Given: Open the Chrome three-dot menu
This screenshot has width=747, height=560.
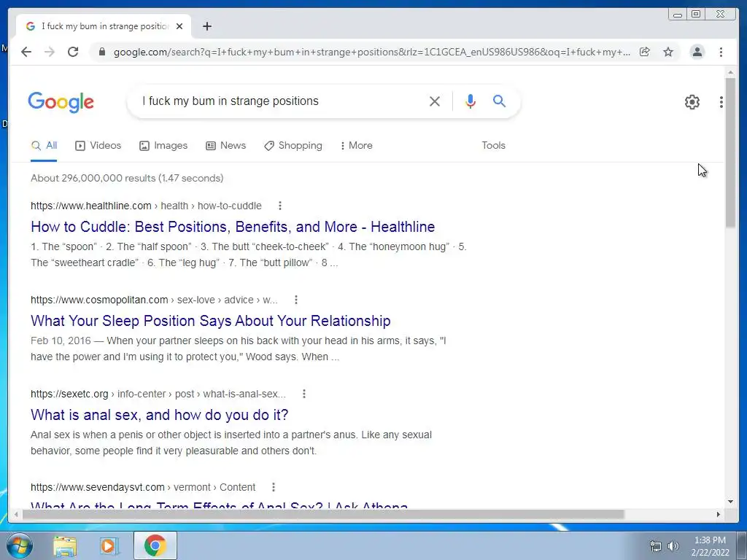Looking at the screenshot, I should [721, 52].
